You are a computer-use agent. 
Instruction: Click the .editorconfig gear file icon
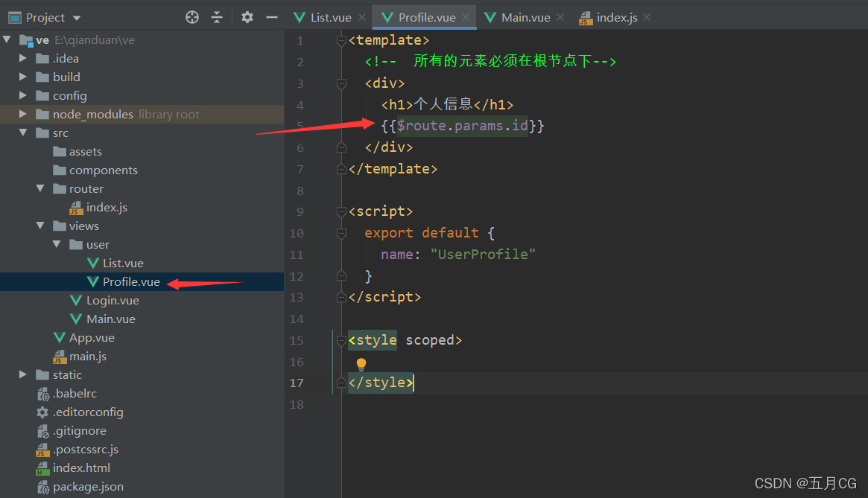point(42,412)
